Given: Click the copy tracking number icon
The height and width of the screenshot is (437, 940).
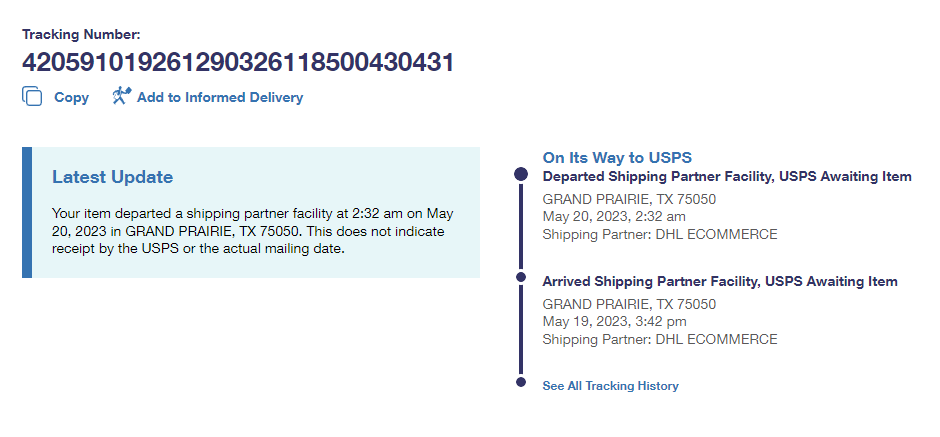Looking at the screenshot, I should tap(32, 97).
